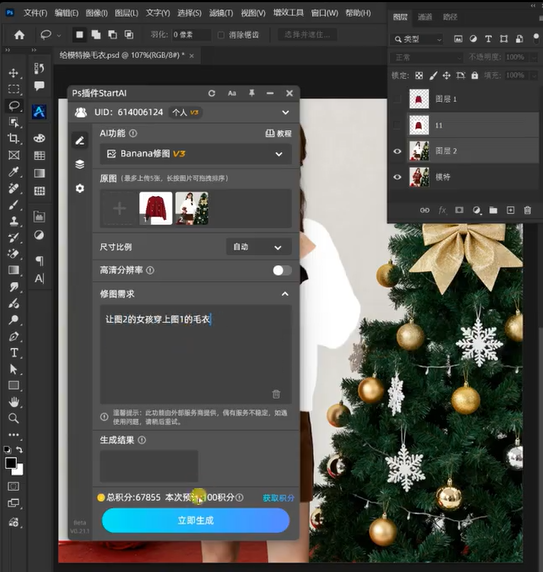Enable the 消除锯齿 checkbox
Screen dimensions: 543x572
(x=221, y=35)
